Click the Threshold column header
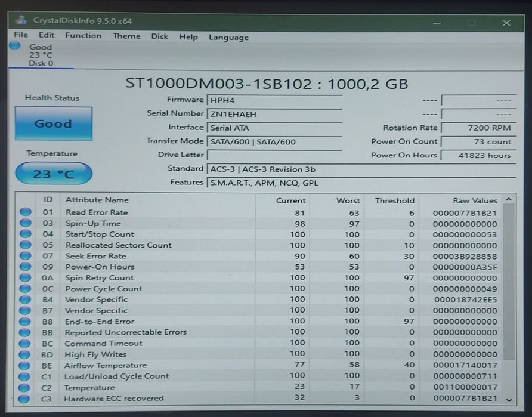 click(395, 200)
